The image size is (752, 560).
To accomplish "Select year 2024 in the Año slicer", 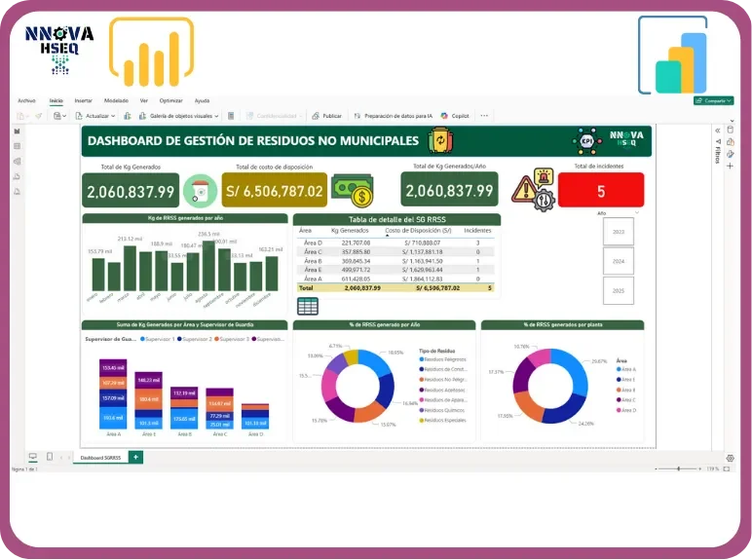I will pos(618,261).
